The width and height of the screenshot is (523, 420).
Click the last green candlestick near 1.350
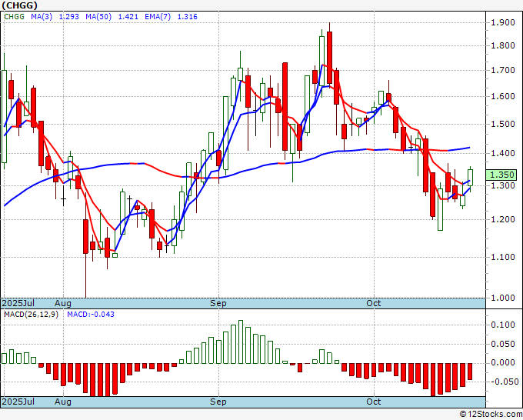(471, 177)
